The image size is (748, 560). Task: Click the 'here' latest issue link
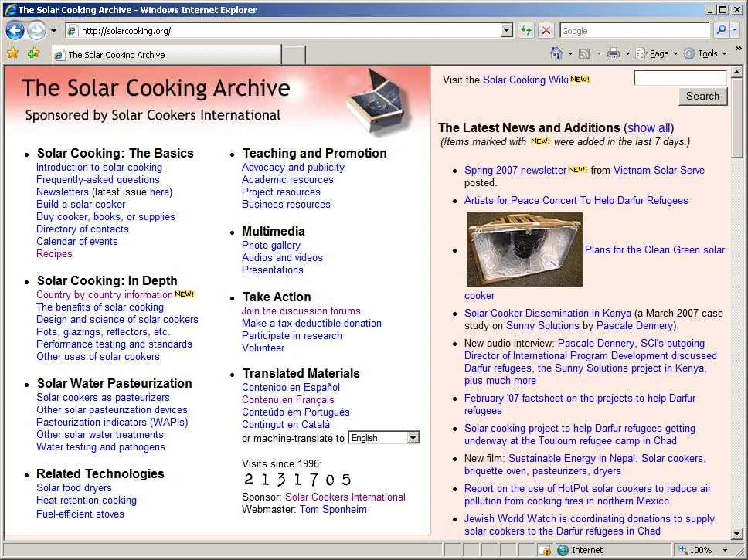point(159,192)
